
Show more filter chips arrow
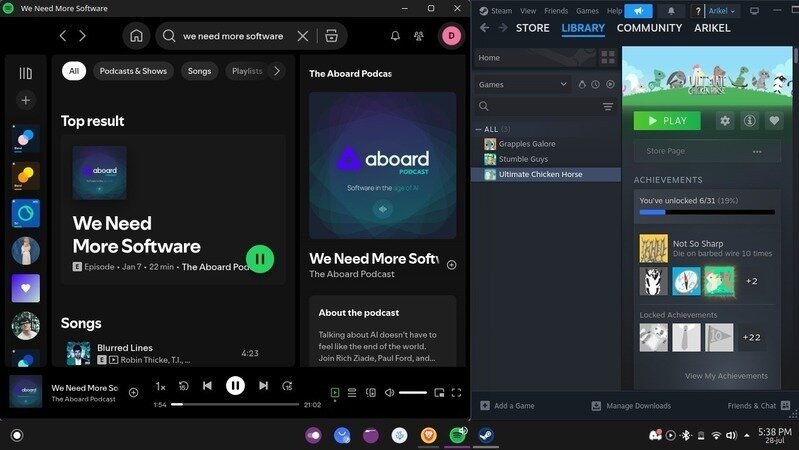click(x=277, y=71)
